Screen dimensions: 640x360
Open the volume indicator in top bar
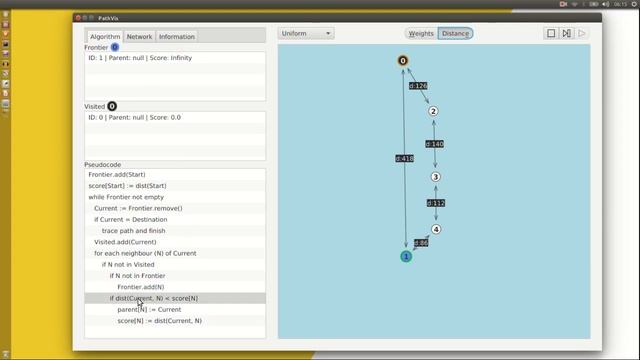606,4
